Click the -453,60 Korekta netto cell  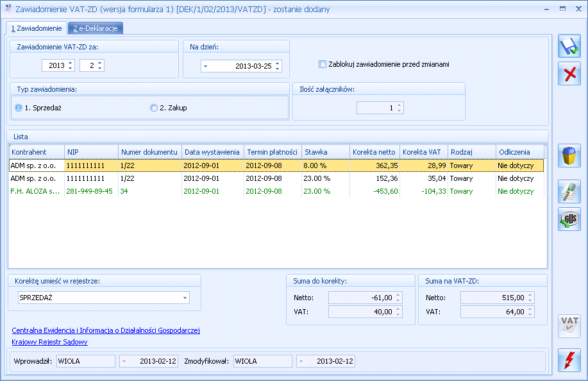(374, 191)
